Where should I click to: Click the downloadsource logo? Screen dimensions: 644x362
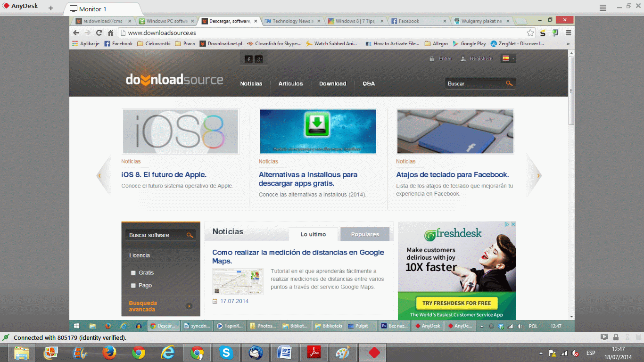[x=174, y=79]
